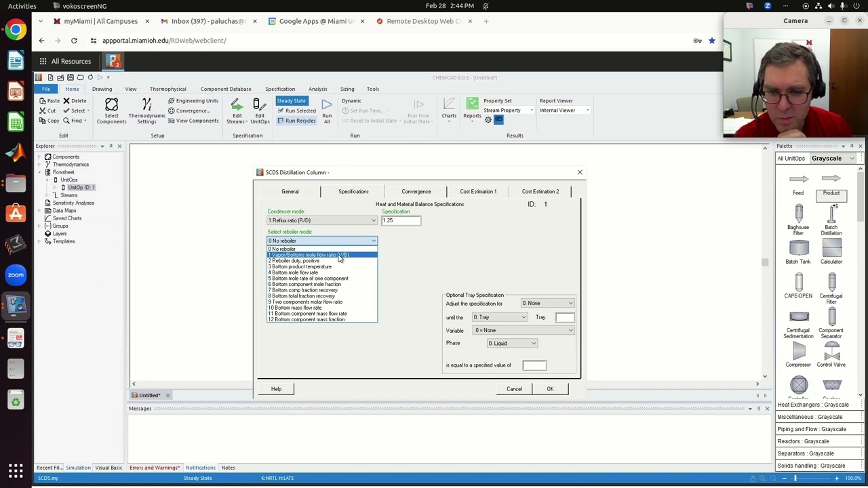Open the Convergence setup option
The height and width of the screenshot is (488, 868).
point(189,110)
